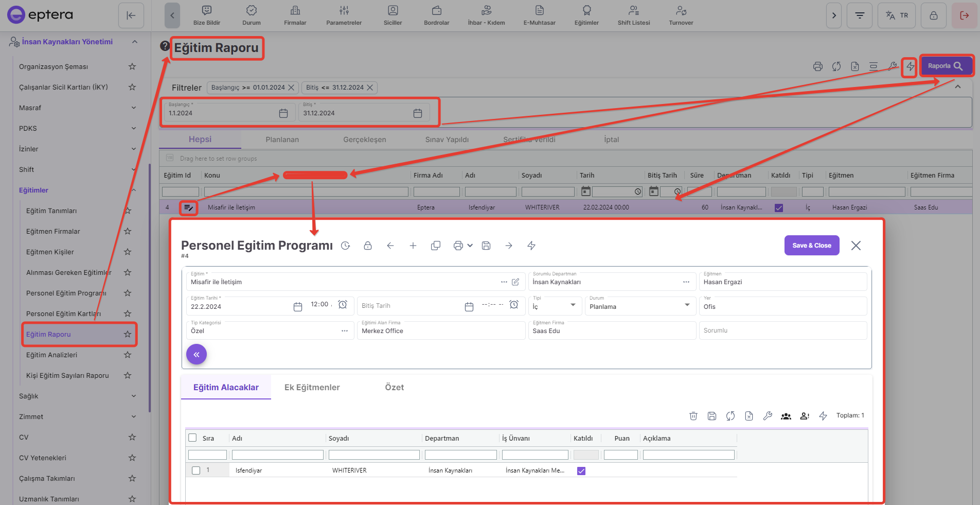Check the row checkbox for Isfendiyar
Viewport: 980px width, 505px height.
pos(196,471)
